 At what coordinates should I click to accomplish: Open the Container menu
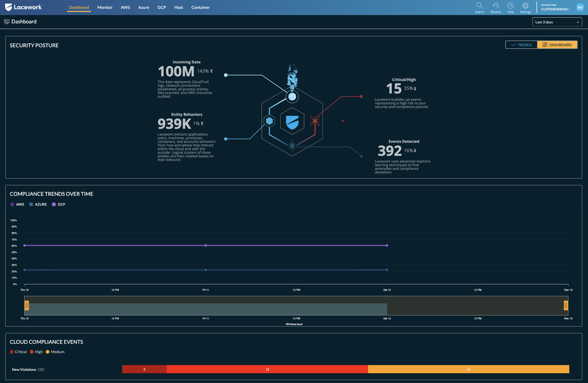200,7
